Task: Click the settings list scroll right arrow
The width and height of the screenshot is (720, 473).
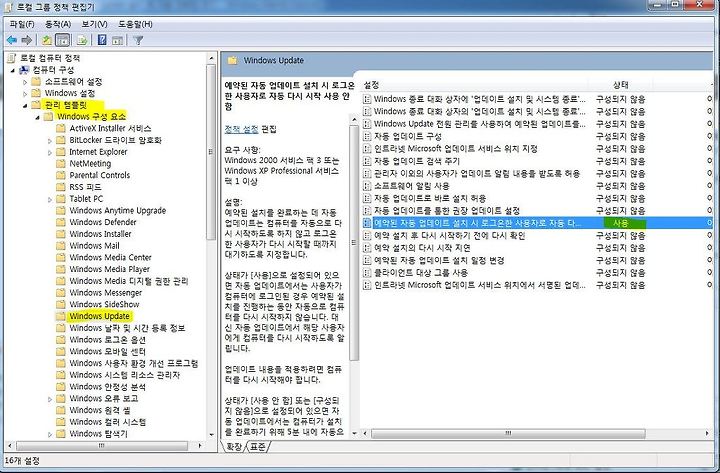Action: click(x=707, y=433)
